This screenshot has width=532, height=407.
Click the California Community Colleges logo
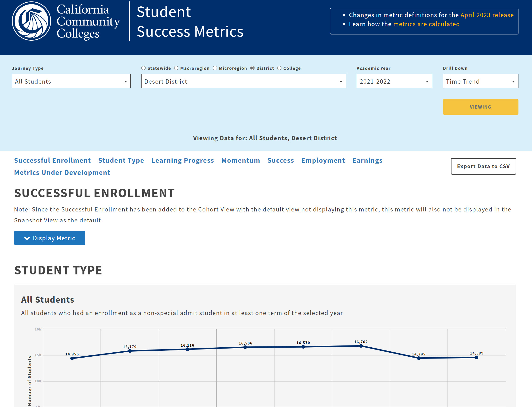click(66, 21)
